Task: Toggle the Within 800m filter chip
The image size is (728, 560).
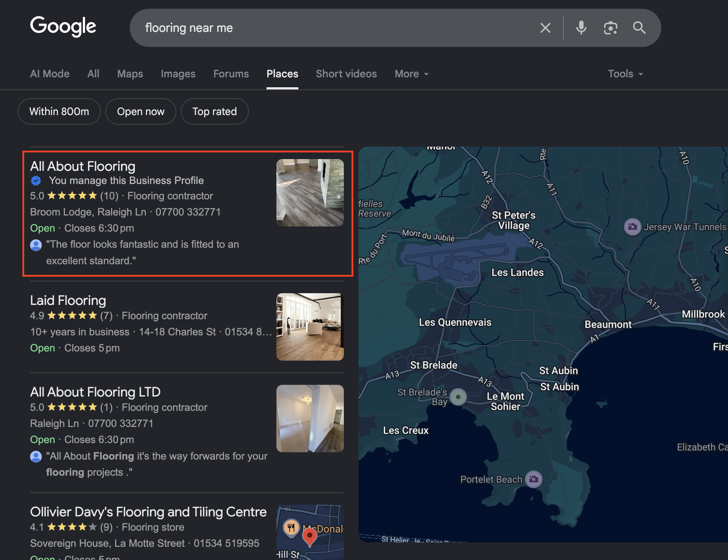Action: [59, 111]
